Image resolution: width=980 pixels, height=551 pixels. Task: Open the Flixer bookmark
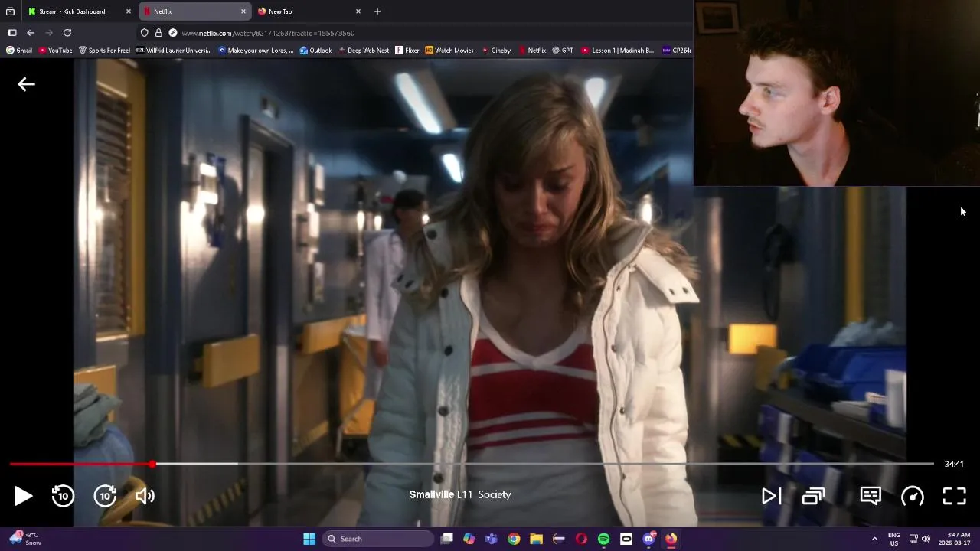407,51
